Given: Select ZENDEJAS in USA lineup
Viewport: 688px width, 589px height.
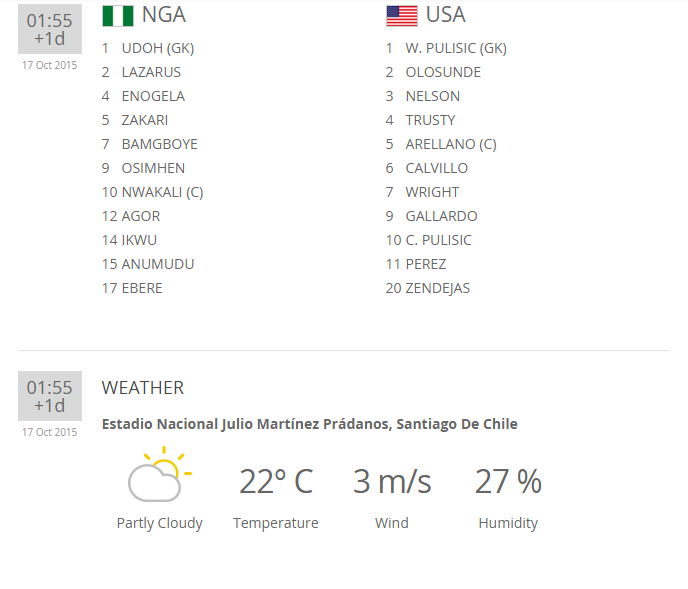Looking at the screenshot, I should tap(437, 288).
